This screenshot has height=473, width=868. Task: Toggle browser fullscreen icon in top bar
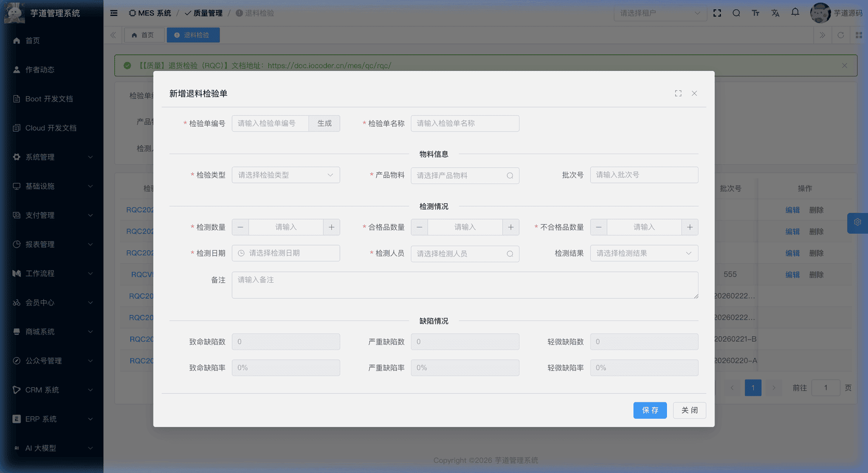[x=717, y=13]
